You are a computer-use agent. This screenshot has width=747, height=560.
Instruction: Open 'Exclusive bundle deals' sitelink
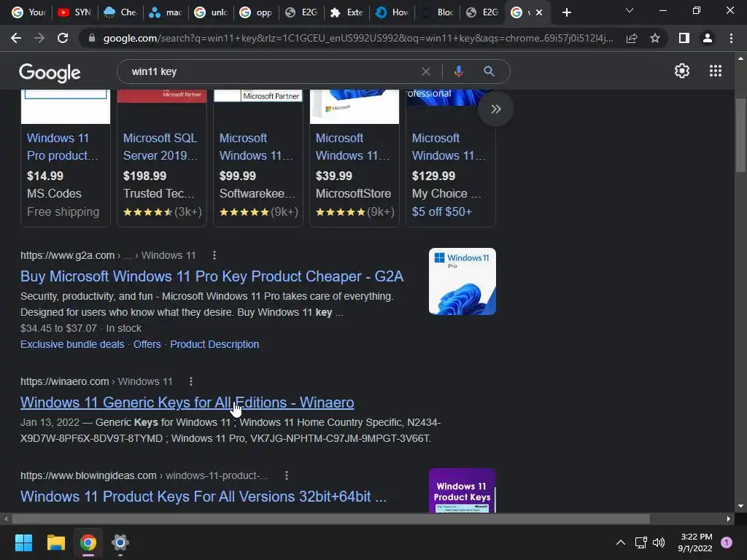pyautogui.click(x=72, y=344)
